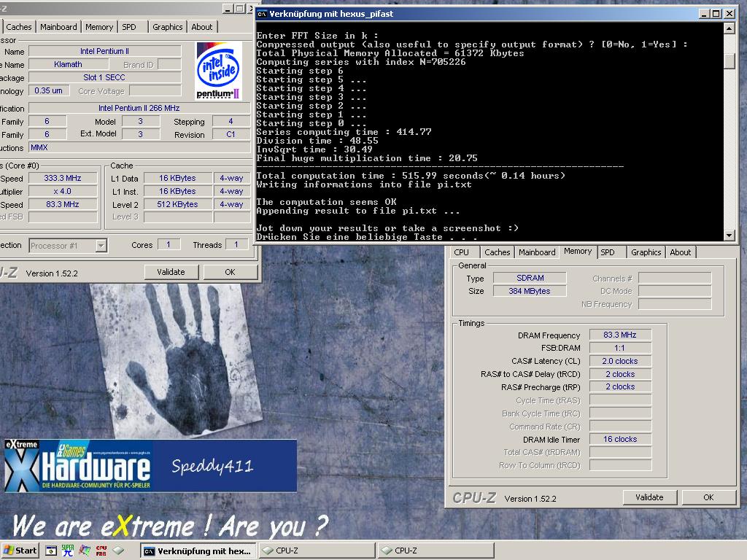Click the CAS# Latency 2.0 clocks value
This screenshot has height=560, width=747.
pyautogui.click(x=620, y=361)
